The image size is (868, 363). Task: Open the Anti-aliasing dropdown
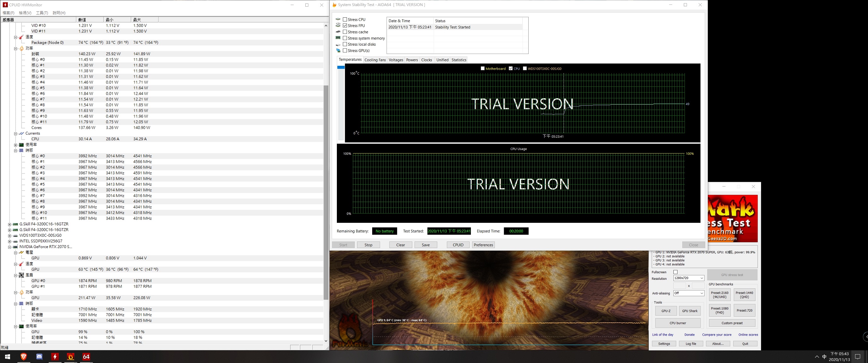(x=689, y=293)
